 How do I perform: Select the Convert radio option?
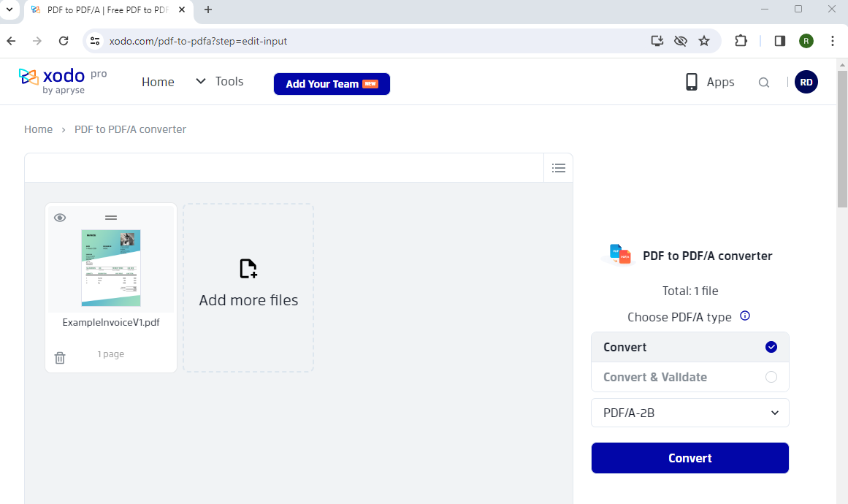(x=690, y=347)
